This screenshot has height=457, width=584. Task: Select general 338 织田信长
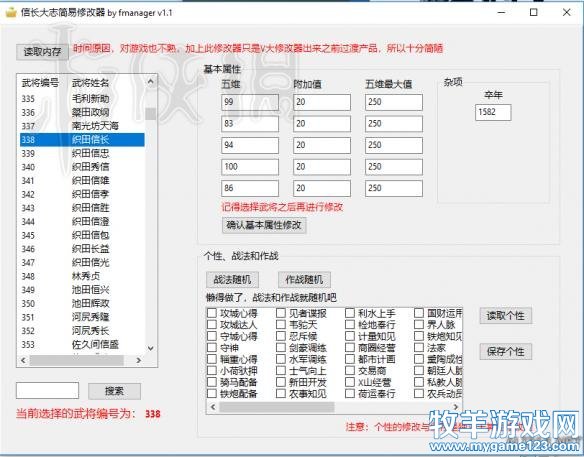[82, 140]
